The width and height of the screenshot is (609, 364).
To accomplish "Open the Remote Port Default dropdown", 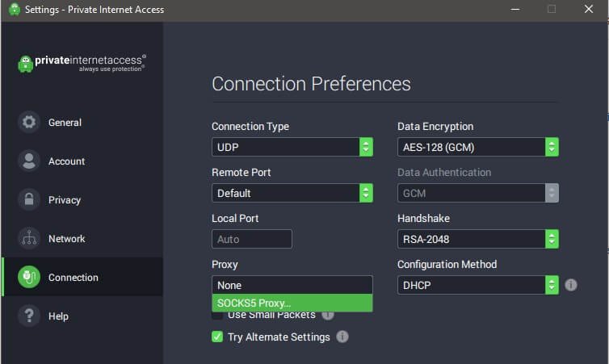I will [292, 193].
